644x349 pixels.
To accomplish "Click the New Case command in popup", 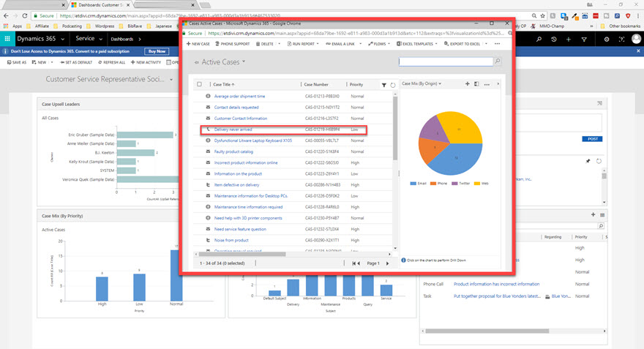I will 198,44.
